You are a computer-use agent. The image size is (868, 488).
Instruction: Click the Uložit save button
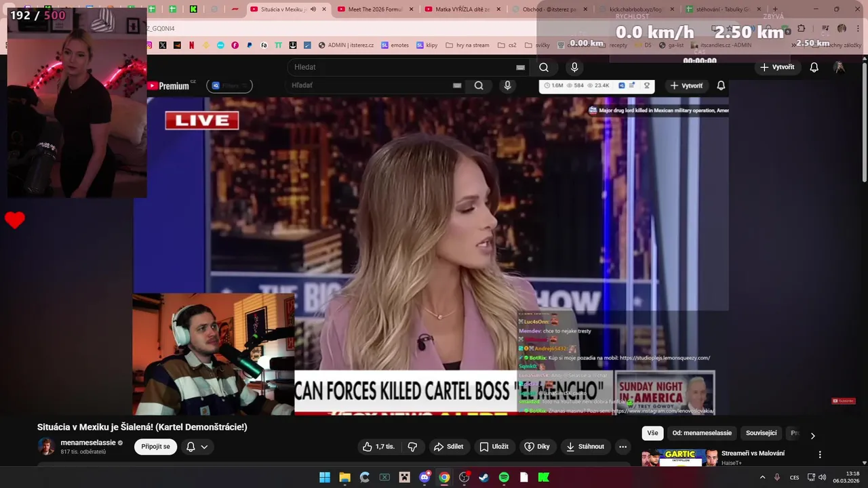pyautogui.click(x=494, y=447)
